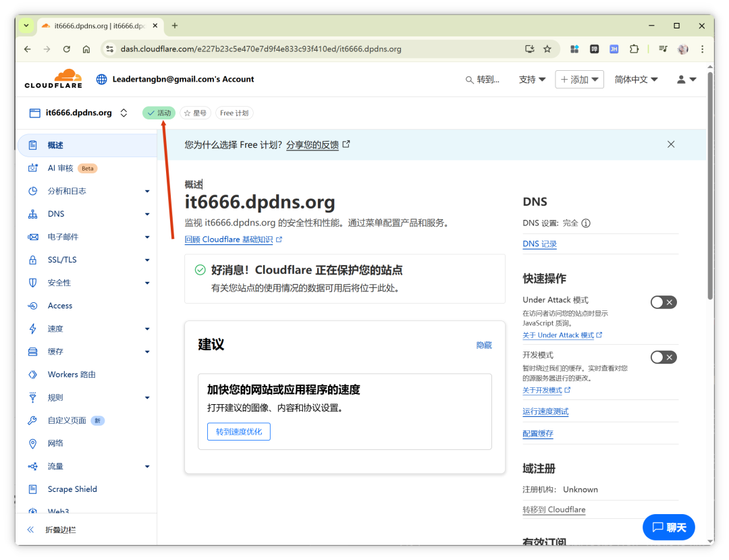Click the Access sidebar icon
729x560 pixels.
pyautogui.click(x=32, y=306)
